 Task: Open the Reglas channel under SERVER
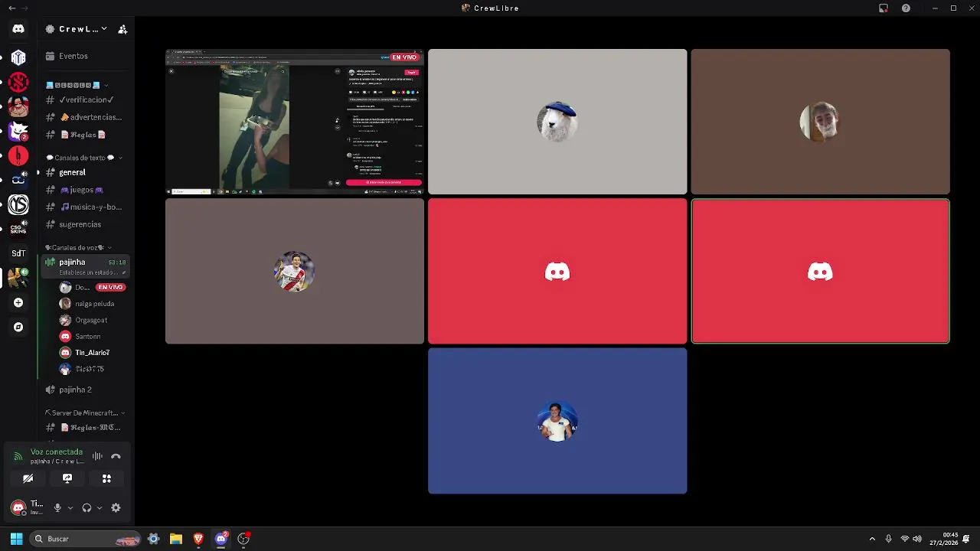click(86, 135)
